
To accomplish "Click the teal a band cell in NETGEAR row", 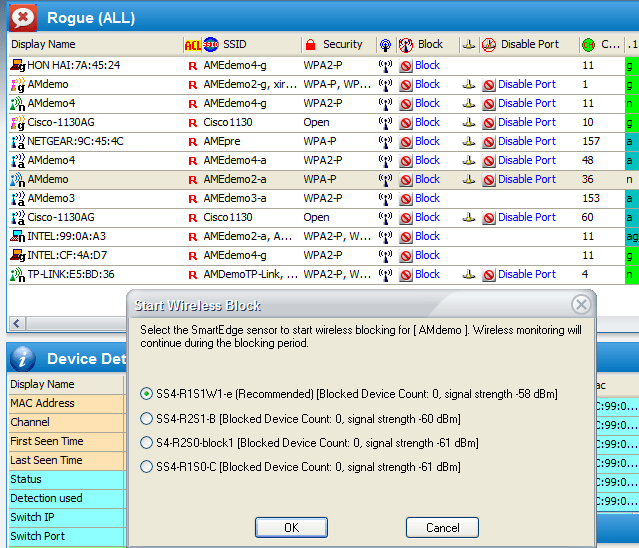I will pos(632,141).
